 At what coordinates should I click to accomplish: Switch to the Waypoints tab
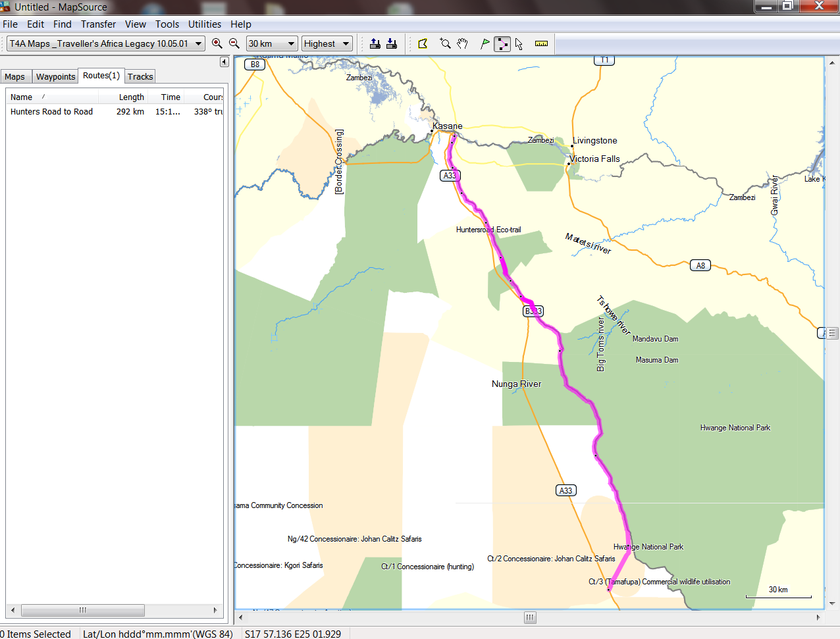[x=55, y=77]
